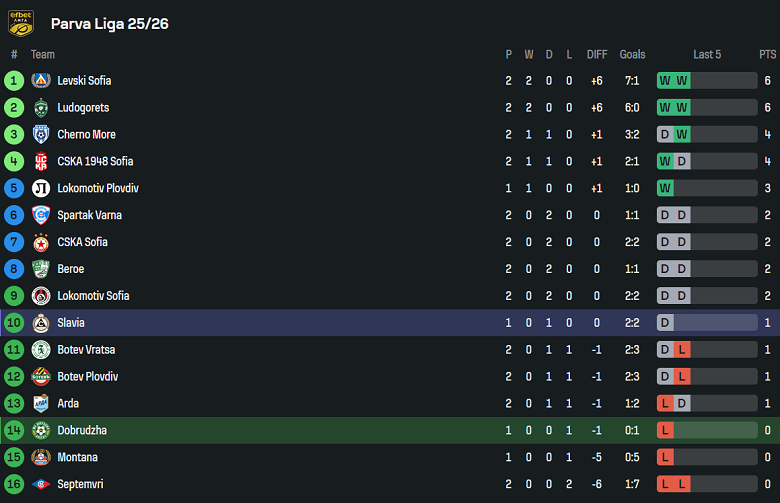Click the Septemvri club crest
Viewport: 780px width, 503px height.
[41, 485]
